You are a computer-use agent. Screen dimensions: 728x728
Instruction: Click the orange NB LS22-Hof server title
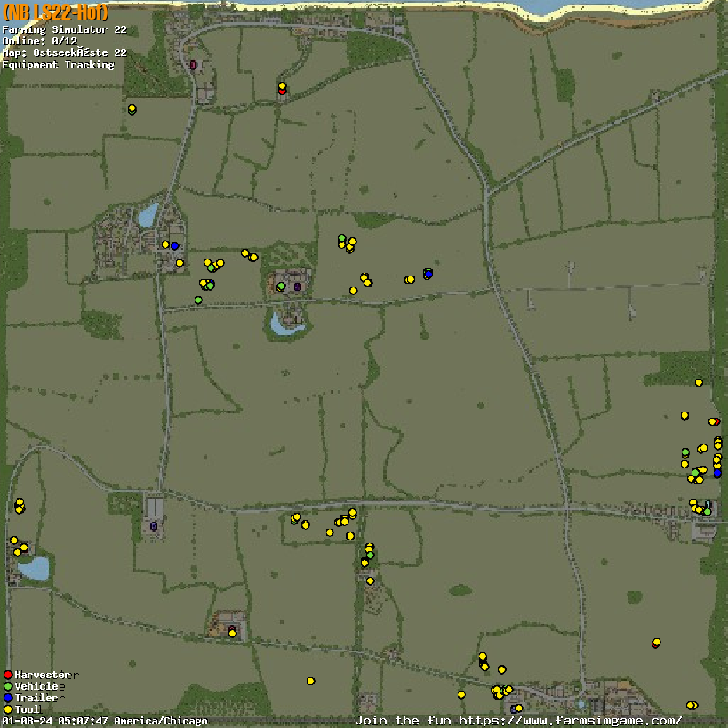[x=55, y=12]
